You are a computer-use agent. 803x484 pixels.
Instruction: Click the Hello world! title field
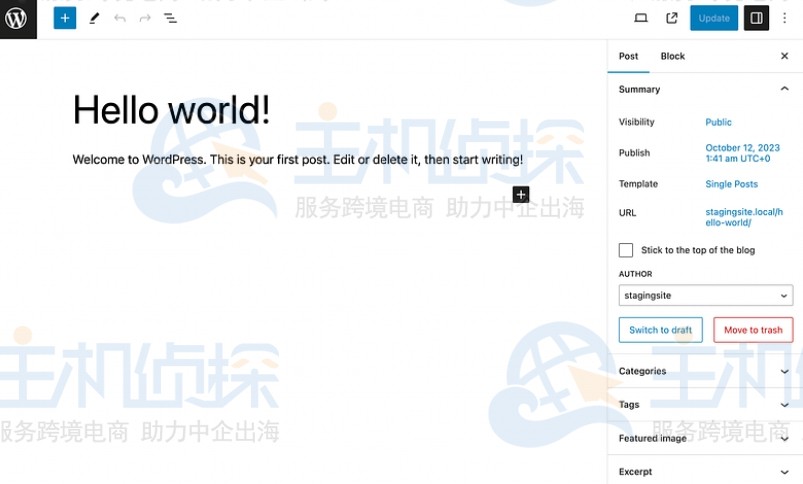(172, 110)
